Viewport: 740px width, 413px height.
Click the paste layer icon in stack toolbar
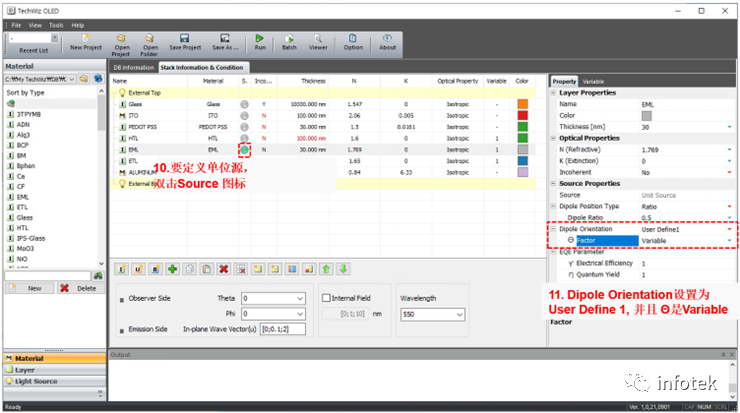point(207,269)
